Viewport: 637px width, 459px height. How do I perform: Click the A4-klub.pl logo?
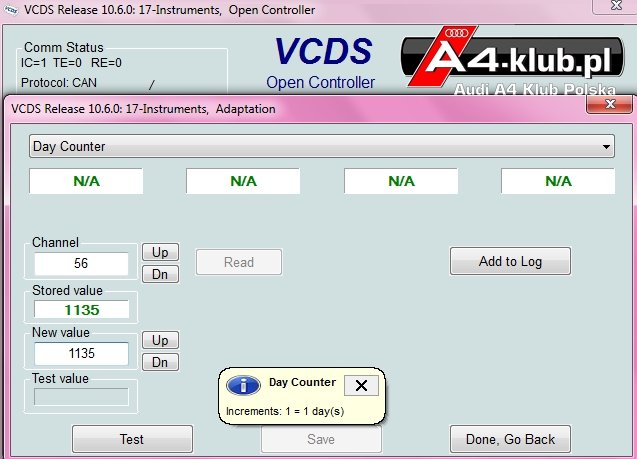click(513, 60)
